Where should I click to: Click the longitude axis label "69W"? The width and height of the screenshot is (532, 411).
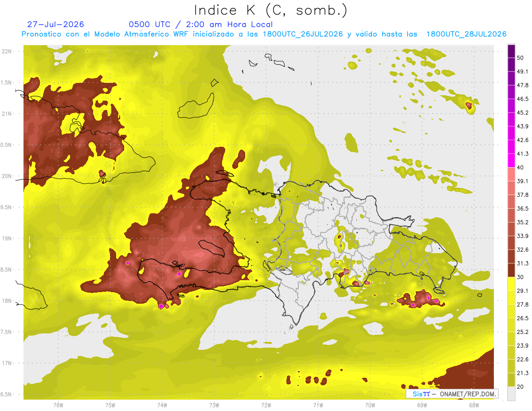pos(422,405)
